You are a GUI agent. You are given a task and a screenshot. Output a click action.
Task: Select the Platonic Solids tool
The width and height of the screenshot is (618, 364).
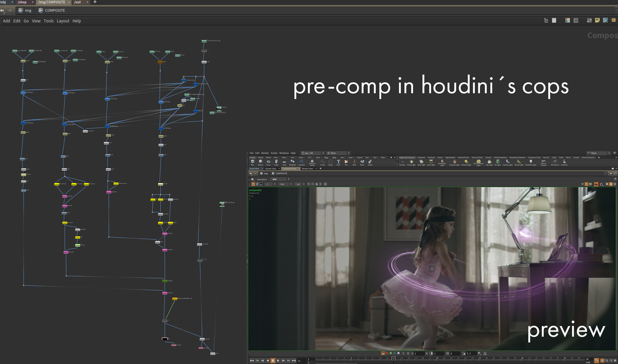312,163
